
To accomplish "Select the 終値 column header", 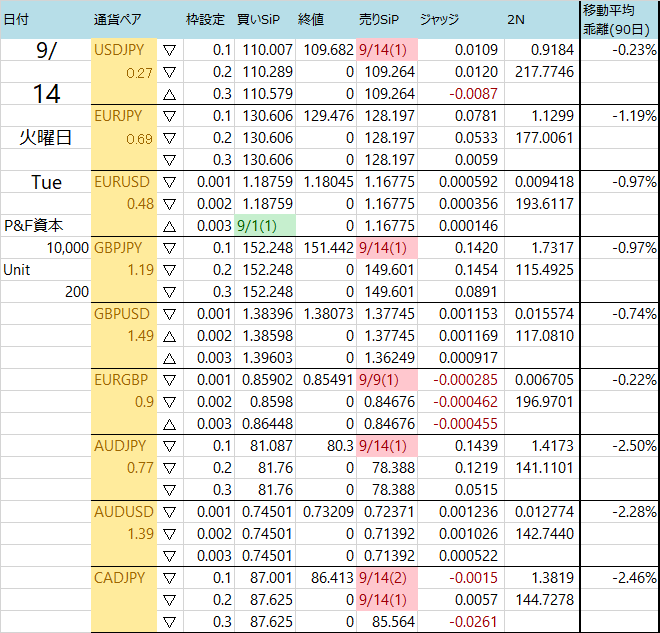I will (x=311, y=19).
